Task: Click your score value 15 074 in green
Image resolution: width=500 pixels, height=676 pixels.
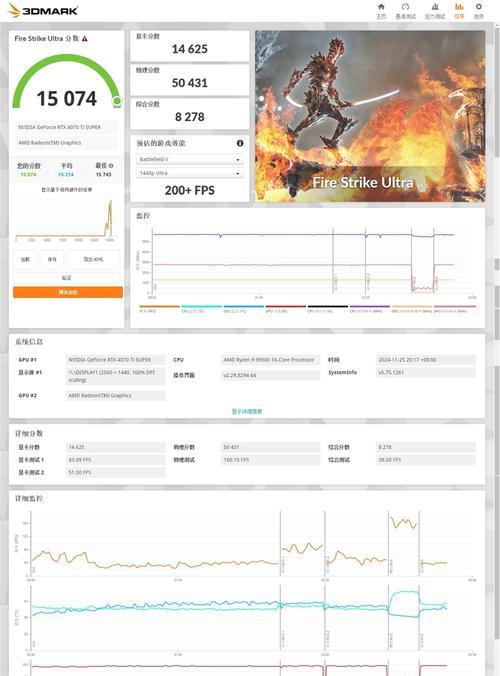Action: point(28,175)
